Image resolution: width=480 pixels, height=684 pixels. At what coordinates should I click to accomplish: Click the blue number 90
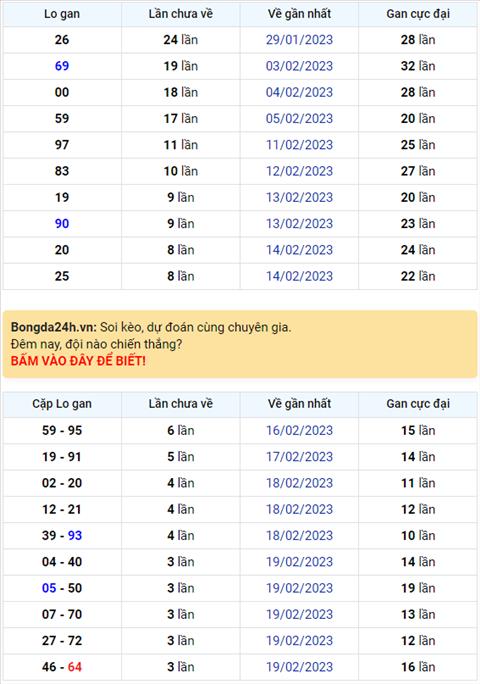pos(62,223)
